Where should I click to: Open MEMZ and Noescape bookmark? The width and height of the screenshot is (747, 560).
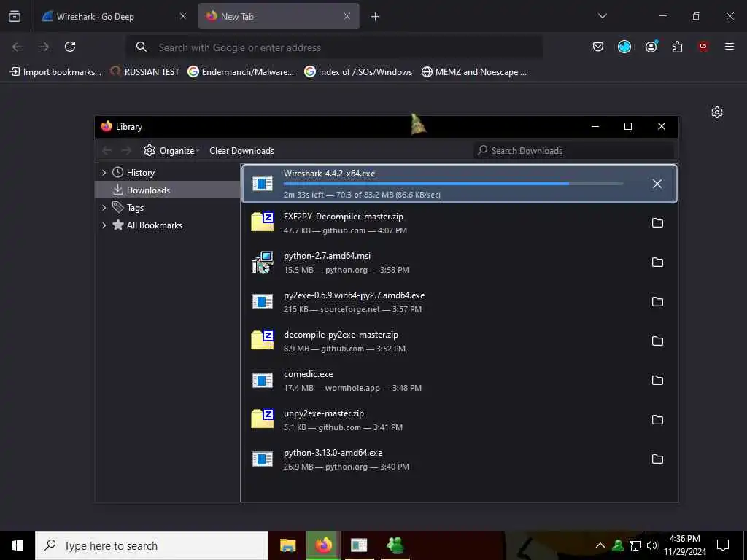pos(474,72)
